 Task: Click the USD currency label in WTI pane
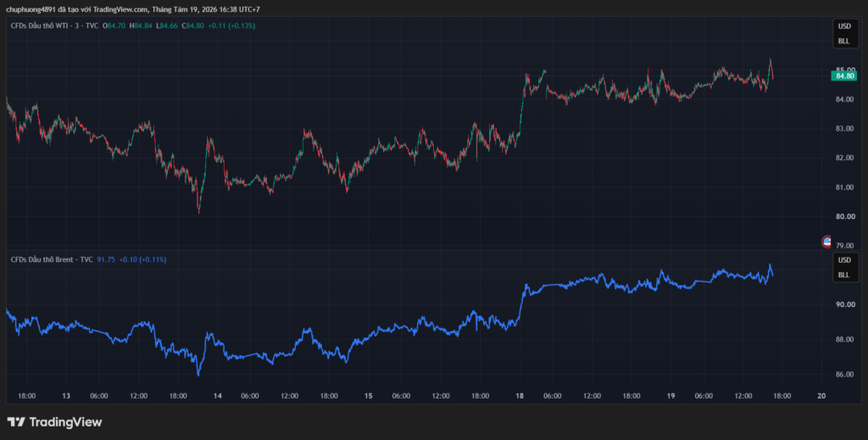(x=844, y=26)
